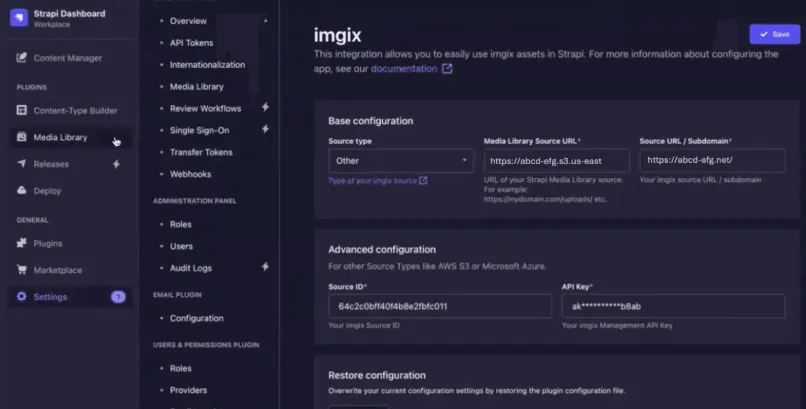The height and width of the screenshot is (409, 806).
Task: Click checkmark icon on Save button
Action: [x=764, y=34]
